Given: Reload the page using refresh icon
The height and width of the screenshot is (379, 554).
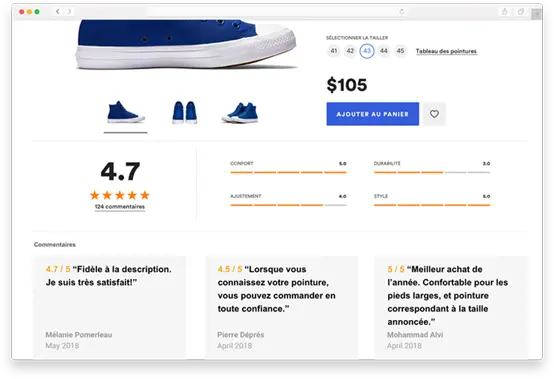Looking at the screenshot, I should pos(402,12).
